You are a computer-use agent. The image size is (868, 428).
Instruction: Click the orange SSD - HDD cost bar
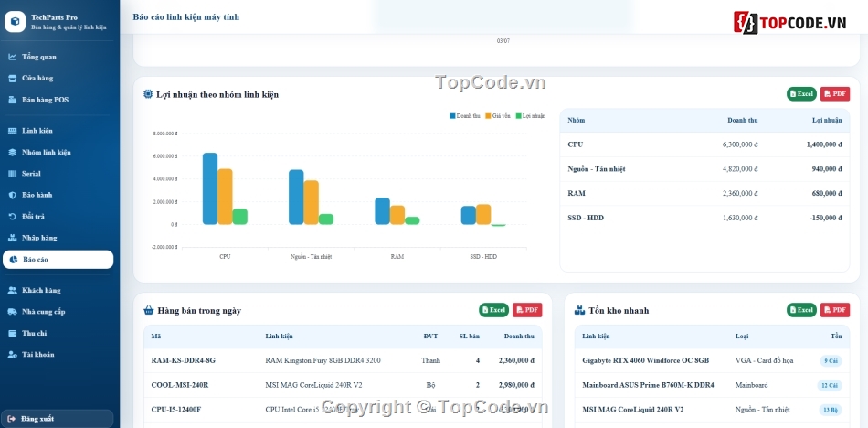pyautogui.click(x=483, y=215)
